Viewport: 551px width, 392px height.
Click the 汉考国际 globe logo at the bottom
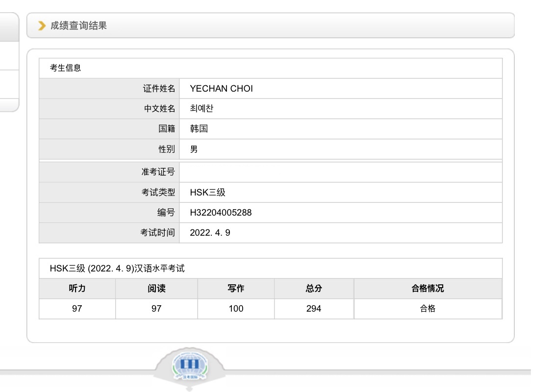[x=189, y=366]
